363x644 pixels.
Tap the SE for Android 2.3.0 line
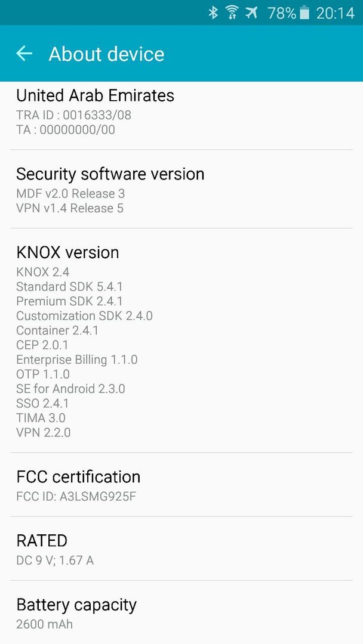[70, 389]
